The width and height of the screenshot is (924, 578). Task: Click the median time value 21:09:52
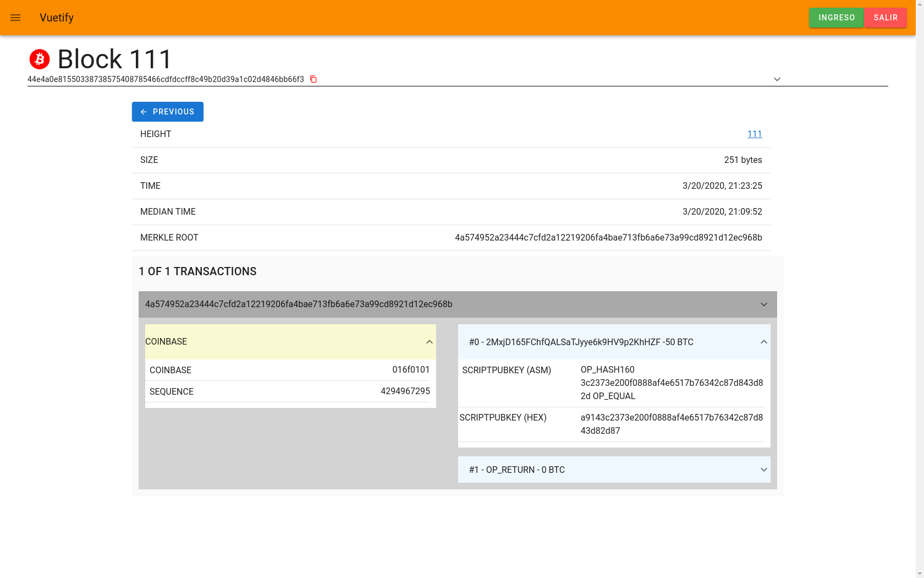722,211
